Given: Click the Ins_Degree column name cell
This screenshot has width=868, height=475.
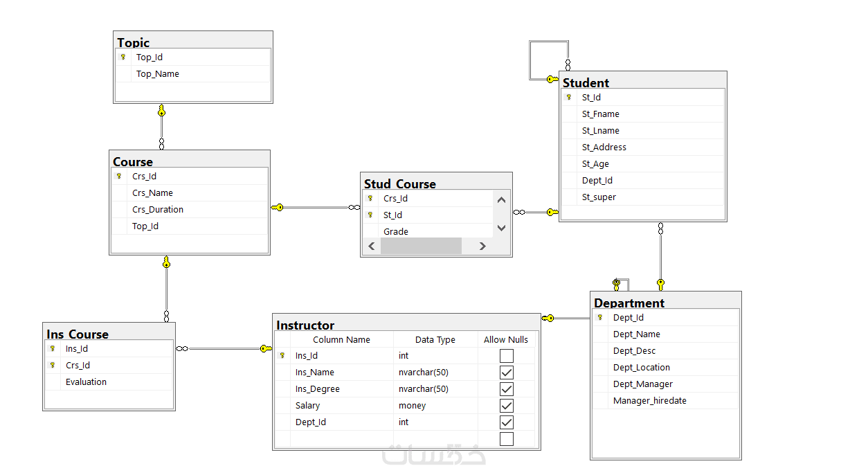Looking at the screenshot, I should [342, 389].
